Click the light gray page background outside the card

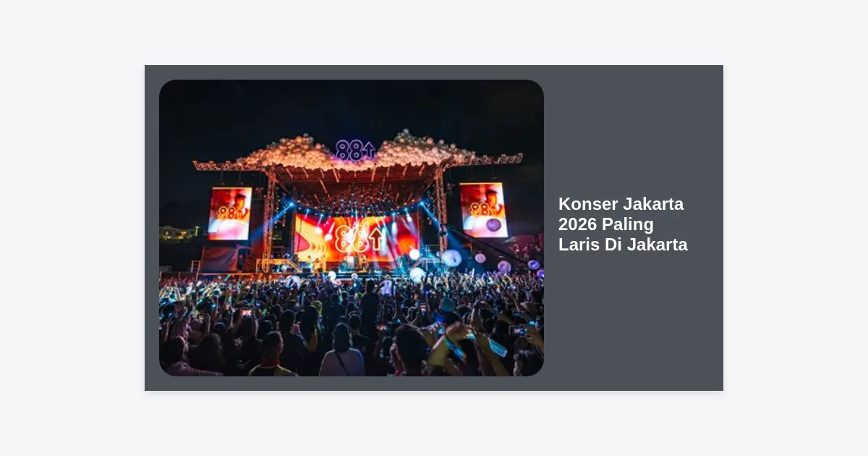pos(72,228)
